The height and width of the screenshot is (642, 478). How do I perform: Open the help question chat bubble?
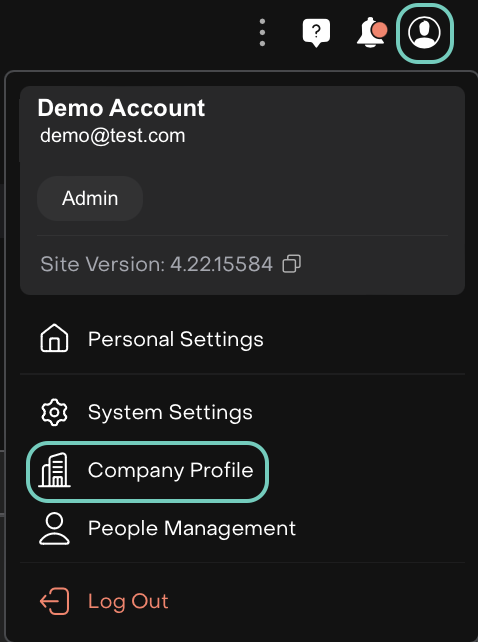[316, 32]
